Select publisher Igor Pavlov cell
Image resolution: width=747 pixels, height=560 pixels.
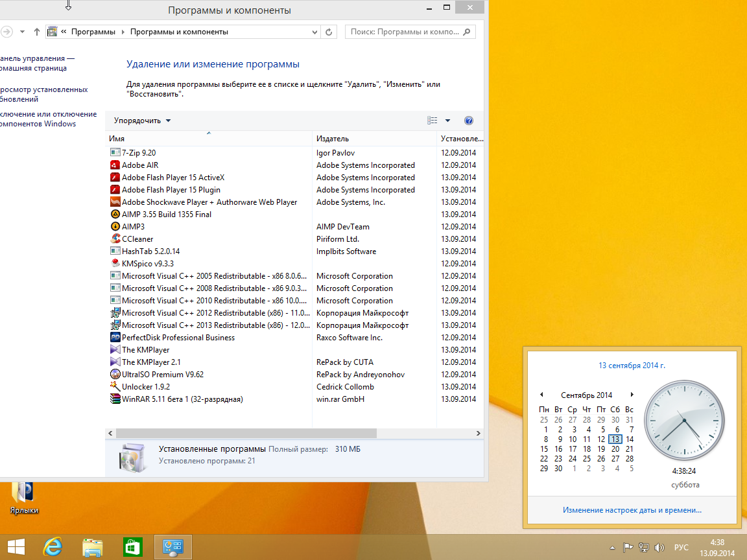(335, 153)
